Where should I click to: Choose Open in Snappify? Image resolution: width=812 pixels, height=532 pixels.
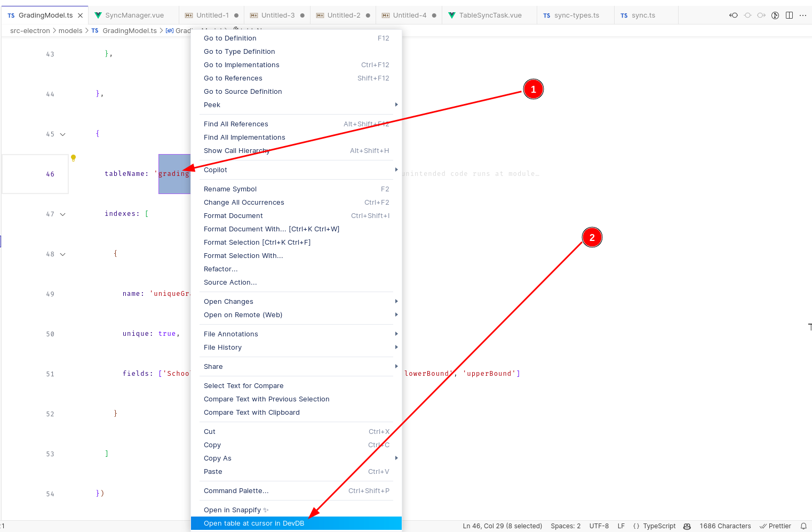point(297,510)
